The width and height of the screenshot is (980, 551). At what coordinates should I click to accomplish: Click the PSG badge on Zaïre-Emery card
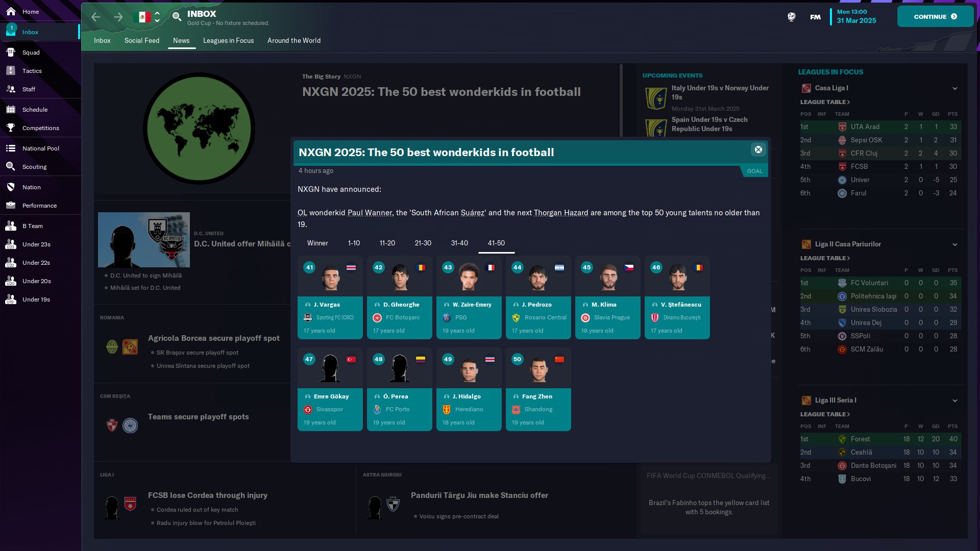point(447,317)
